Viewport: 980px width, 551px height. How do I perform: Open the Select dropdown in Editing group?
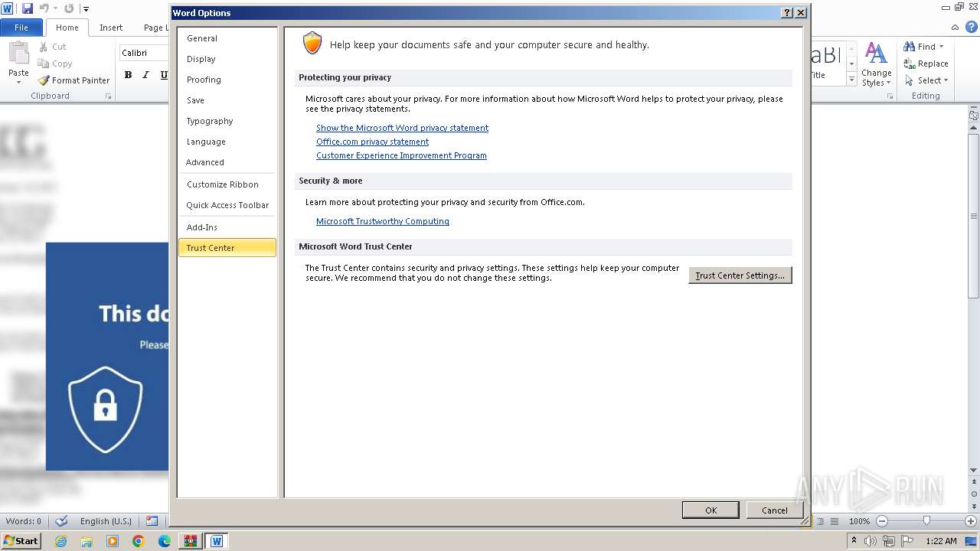pos(926,80)
